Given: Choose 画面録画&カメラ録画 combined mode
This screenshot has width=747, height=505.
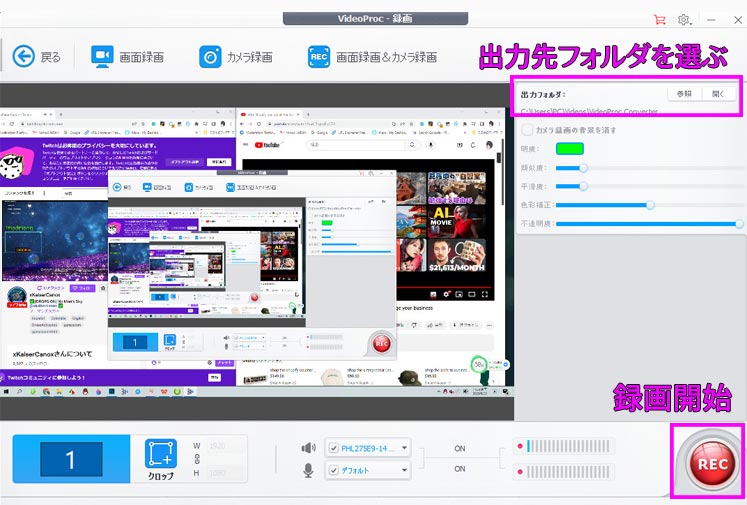Looking at the screenshot, I should point(373,57).
